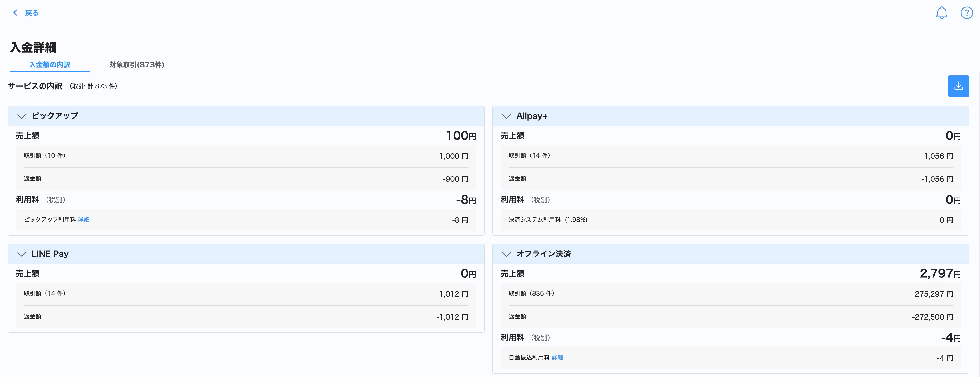Click the Alipay+ header title

[532, 116]
